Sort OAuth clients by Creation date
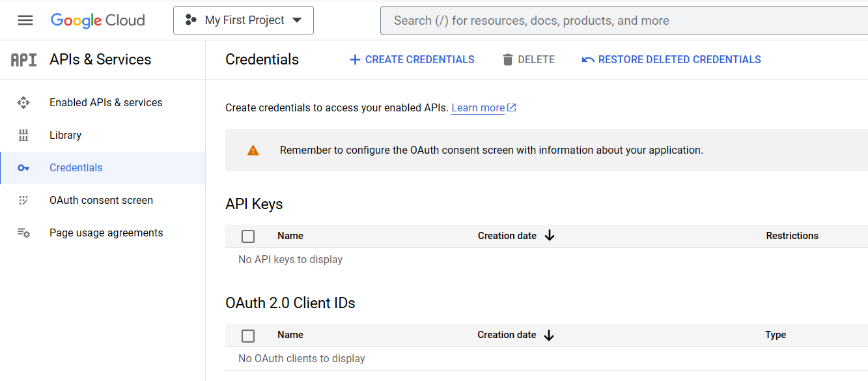The image size is (868, 381). (x=507, y=335)
